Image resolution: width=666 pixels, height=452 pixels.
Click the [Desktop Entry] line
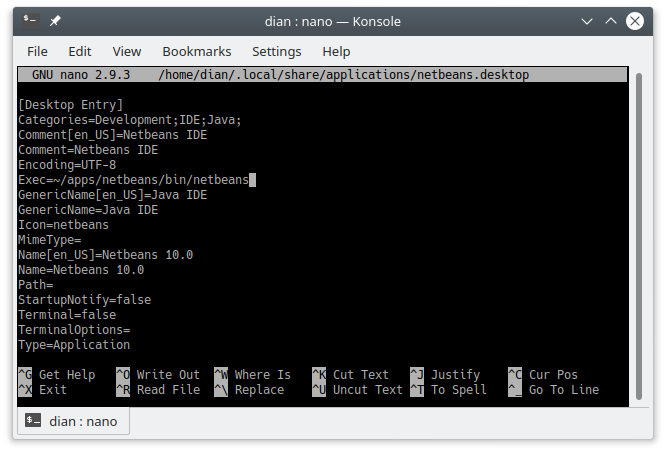[x=71, y=105]
